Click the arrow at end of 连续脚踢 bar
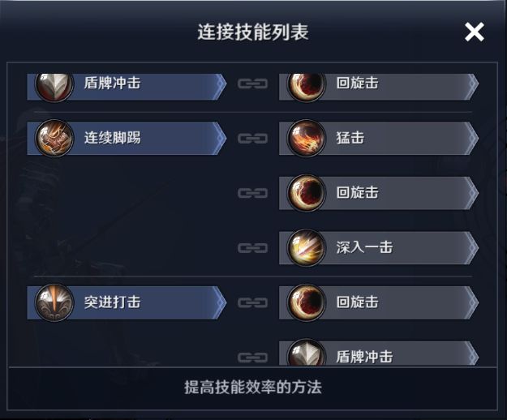 pos(219,138)
